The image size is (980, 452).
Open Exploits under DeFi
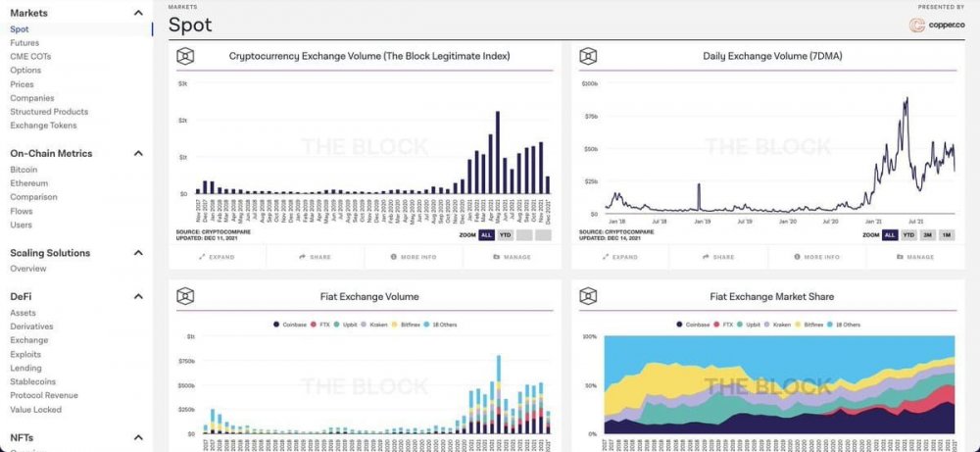(25, 355)
